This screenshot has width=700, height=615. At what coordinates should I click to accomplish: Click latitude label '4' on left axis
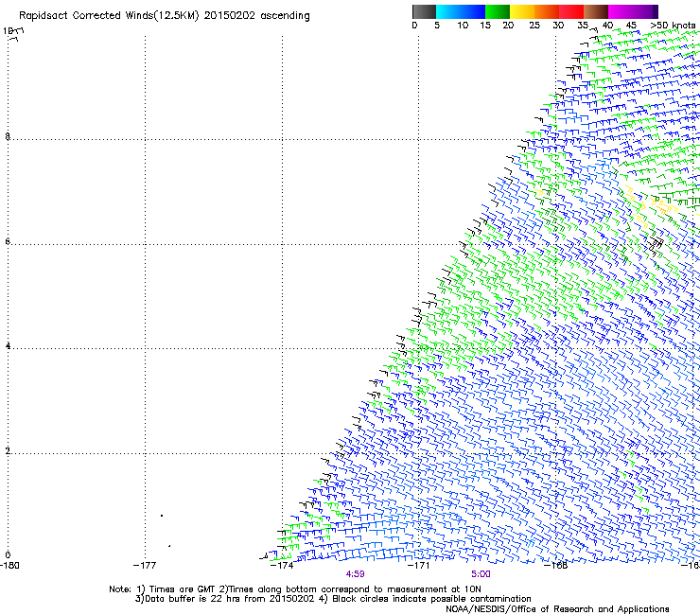[8, 346]
